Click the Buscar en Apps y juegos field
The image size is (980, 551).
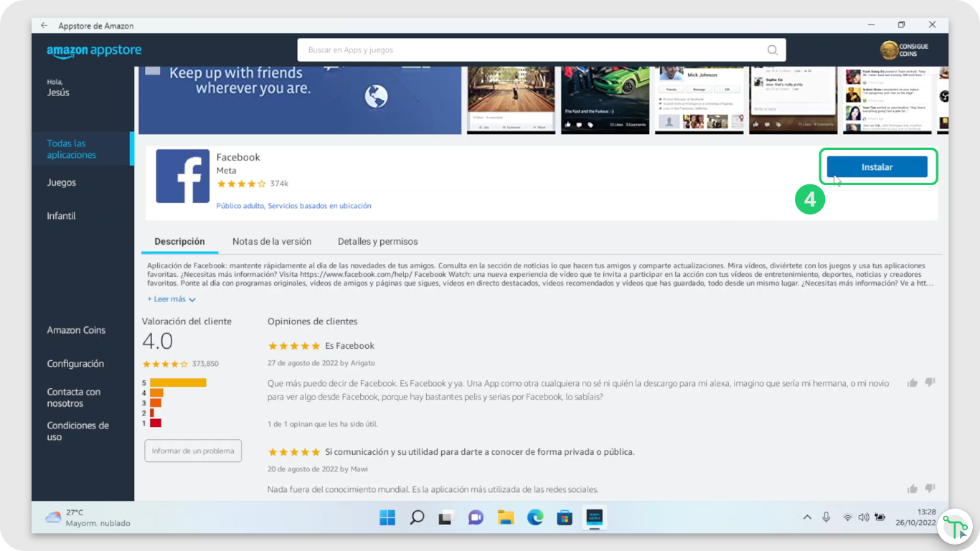531,50
